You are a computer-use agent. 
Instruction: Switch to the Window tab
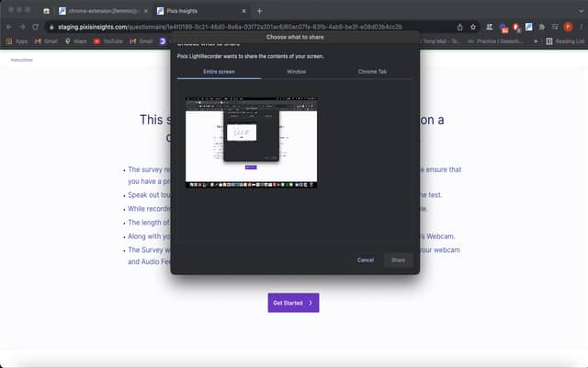(296, 72)
